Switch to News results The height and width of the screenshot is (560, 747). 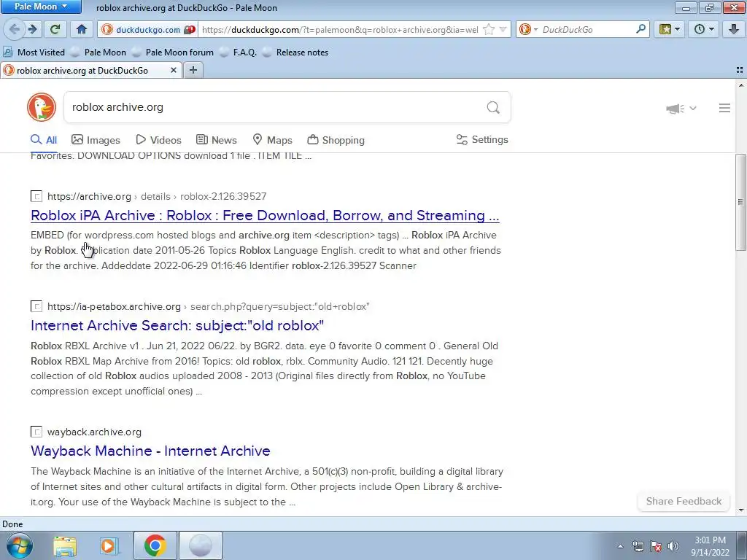(x=216, y=140)
